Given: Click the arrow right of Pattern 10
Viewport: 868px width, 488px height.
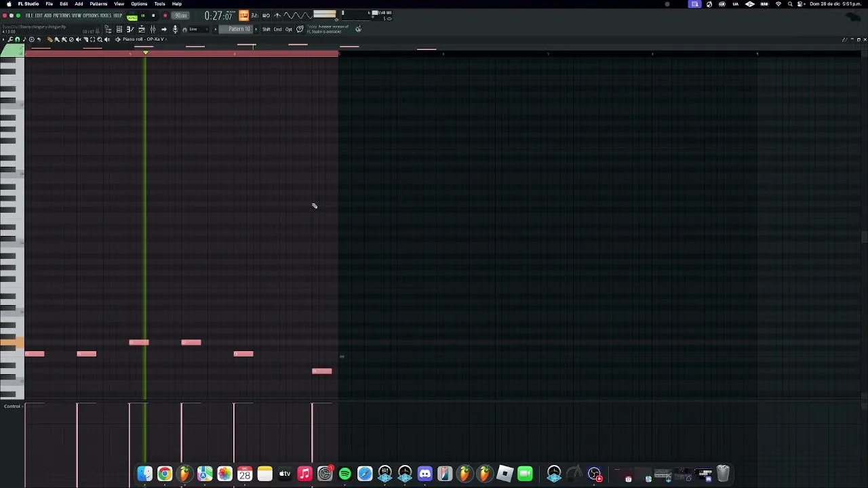Looking at the screenshot, I should 256,29.
